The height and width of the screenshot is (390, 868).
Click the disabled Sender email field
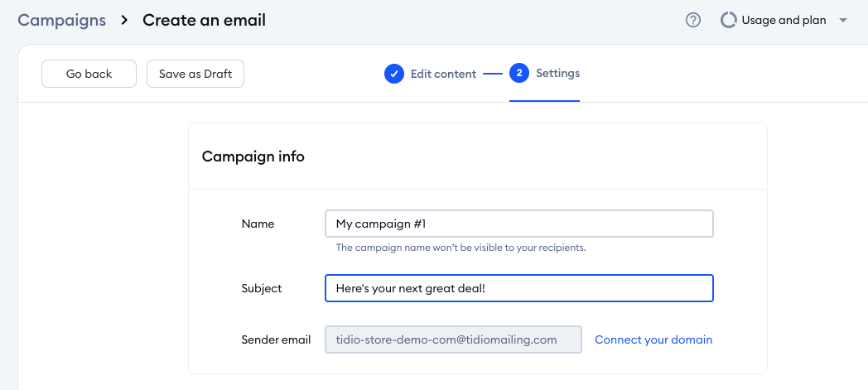point(454,339)
